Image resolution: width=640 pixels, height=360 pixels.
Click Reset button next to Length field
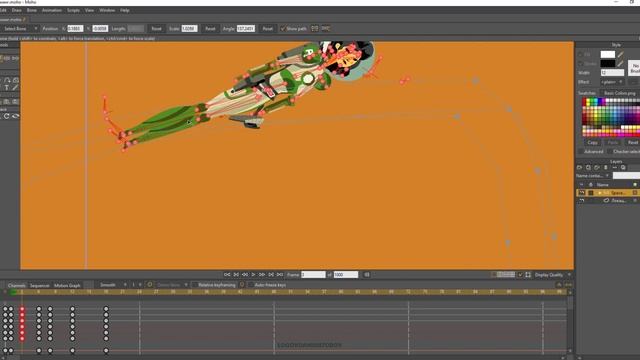156,29
